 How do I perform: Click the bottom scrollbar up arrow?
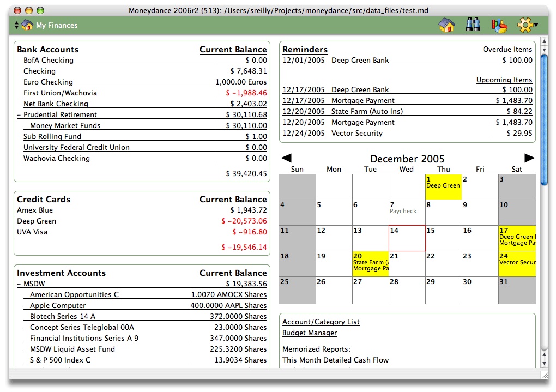545,355
